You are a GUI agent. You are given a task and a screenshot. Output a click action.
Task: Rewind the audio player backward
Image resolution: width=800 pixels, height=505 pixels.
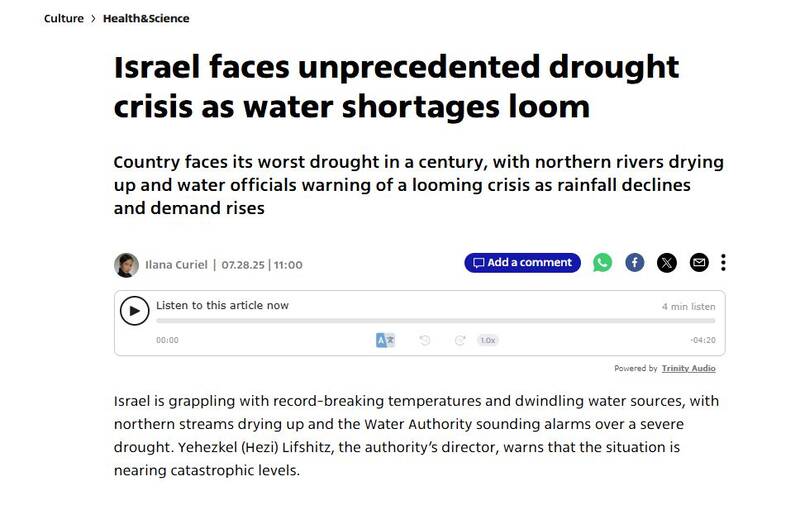point(425,340)
